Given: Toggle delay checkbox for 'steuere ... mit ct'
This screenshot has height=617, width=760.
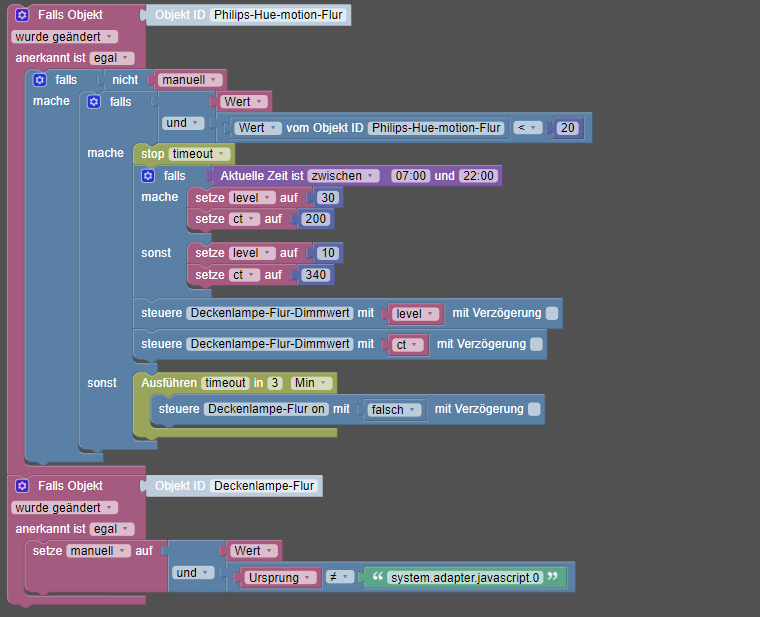Looking at the screenshot, I should point(537,344).
